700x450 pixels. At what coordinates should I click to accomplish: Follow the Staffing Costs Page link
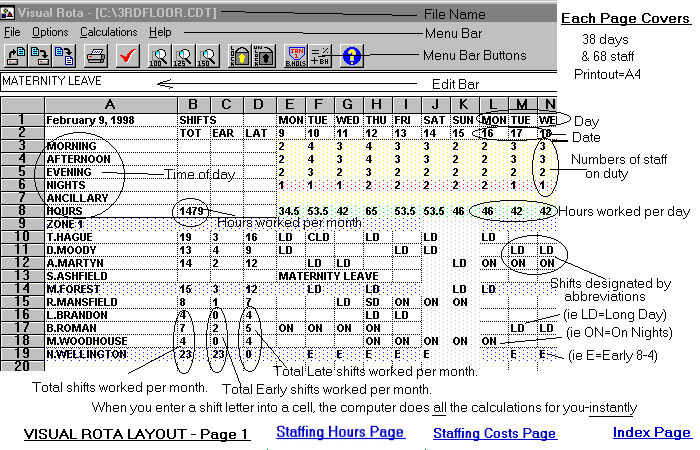pyautogui.click(x=495, y=433)
